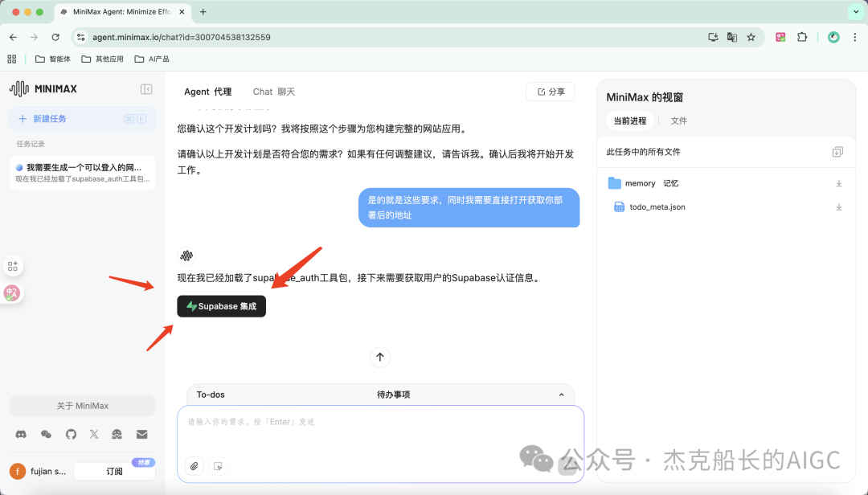Open the Extensions puzzle icon

click(801, 37)
